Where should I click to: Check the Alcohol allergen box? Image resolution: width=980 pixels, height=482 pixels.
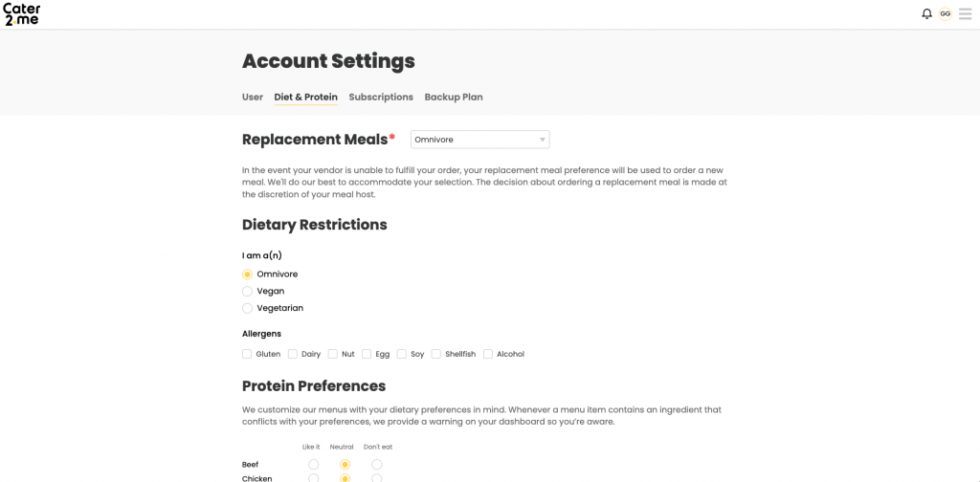[488, 354]
